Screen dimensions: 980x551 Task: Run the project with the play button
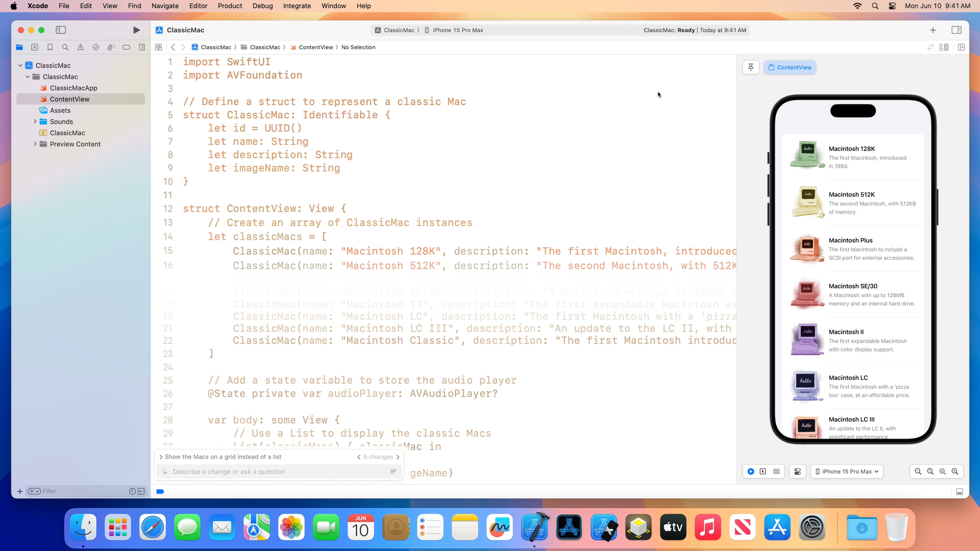click(136, 30)
